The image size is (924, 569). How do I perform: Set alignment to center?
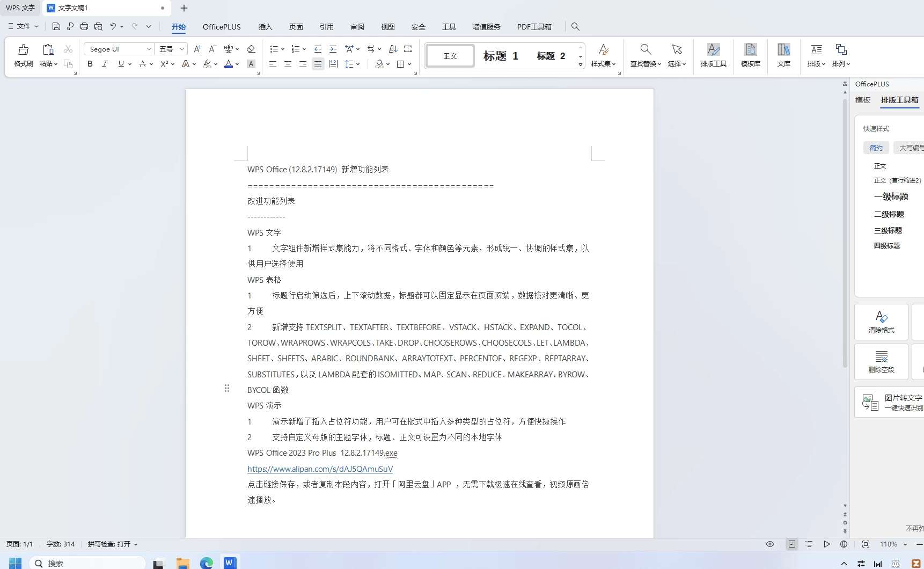(288, 64)
